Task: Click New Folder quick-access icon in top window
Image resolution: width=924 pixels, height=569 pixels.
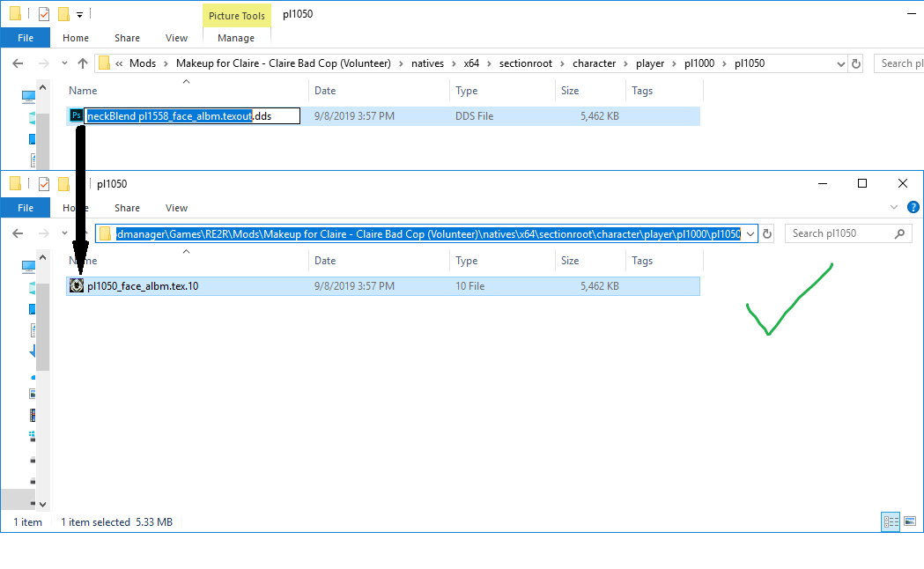Action: 63,13
